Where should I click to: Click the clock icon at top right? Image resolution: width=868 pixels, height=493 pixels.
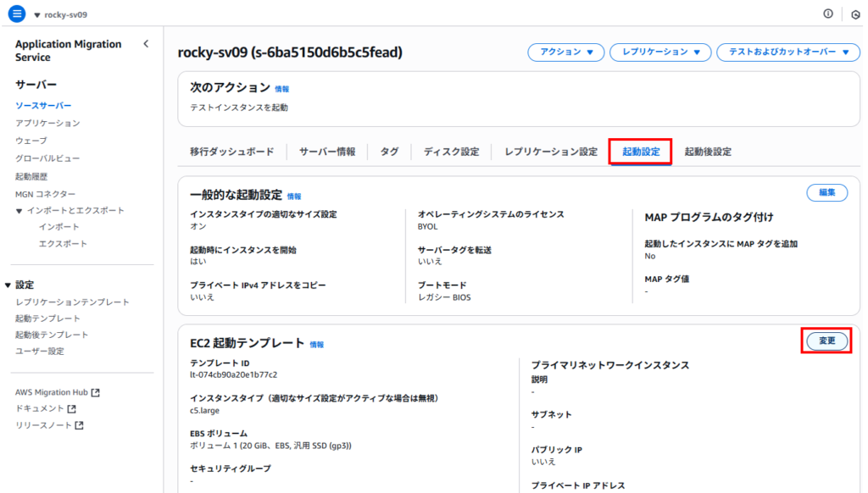(x=855, y=15)
